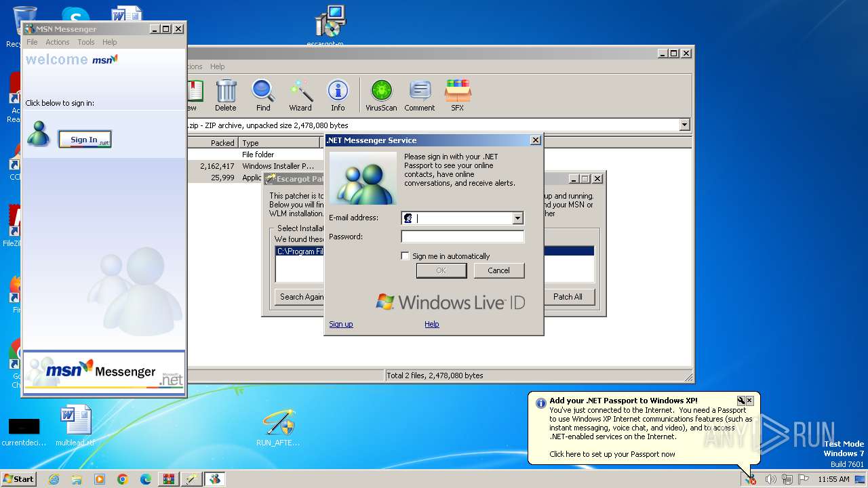Click the Action Center flag tray icon

click(x=804, y=479)
